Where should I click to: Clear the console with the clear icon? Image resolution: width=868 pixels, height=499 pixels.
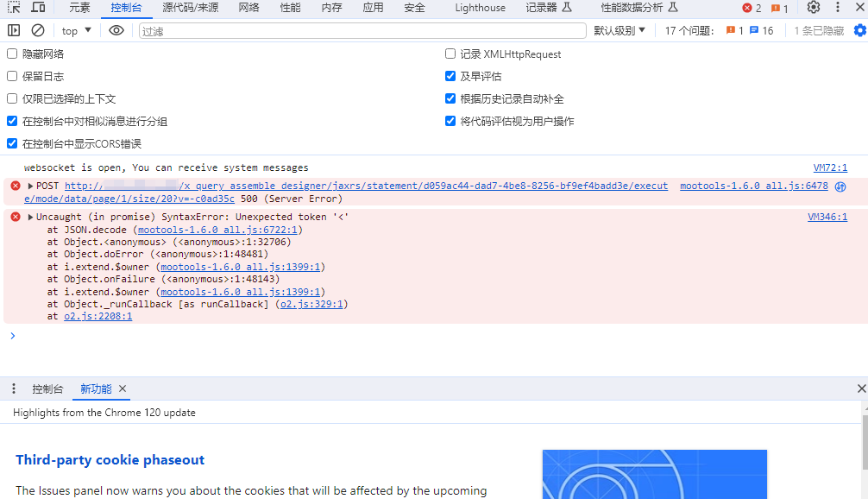click(x=38, y=30)
